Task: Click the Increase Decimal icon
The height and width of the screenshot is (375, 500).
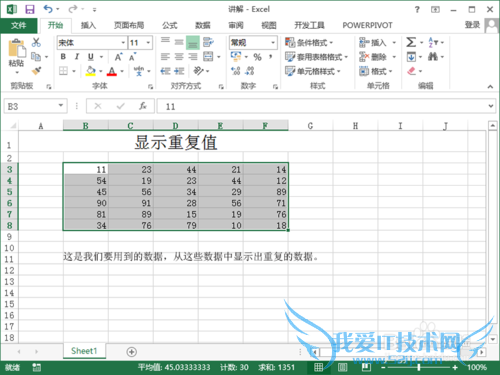Action: pyautogui.click(x=235, y=71)
